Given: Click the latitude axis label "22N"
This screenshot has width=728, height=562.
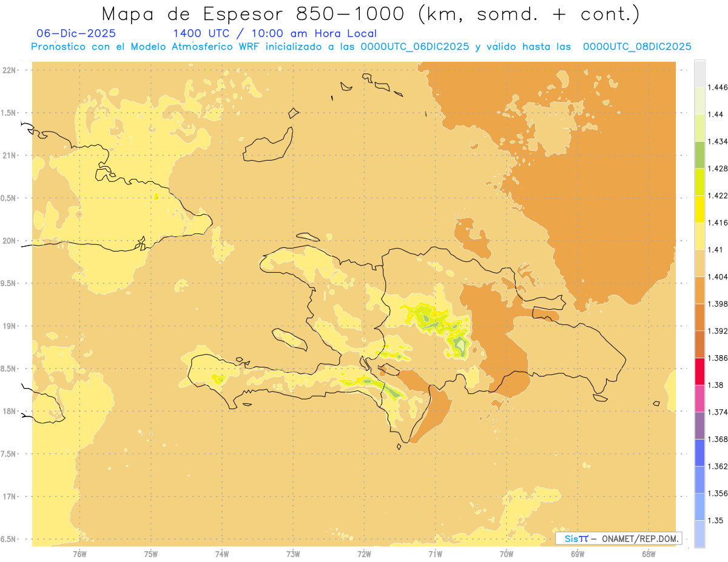Looking at the screenshot, I should tap(9, 70).
